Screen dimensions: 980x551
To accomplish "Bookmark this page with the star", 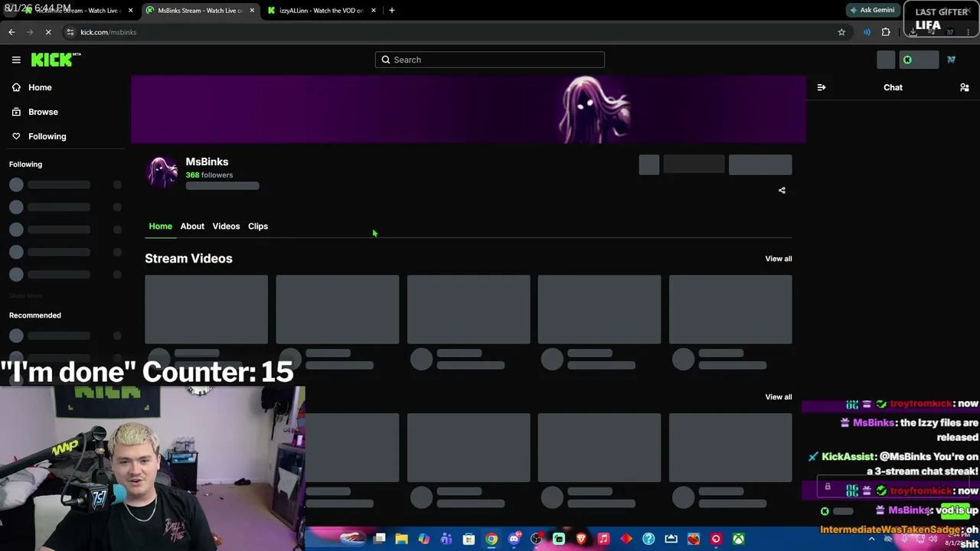I will (841, 32).
